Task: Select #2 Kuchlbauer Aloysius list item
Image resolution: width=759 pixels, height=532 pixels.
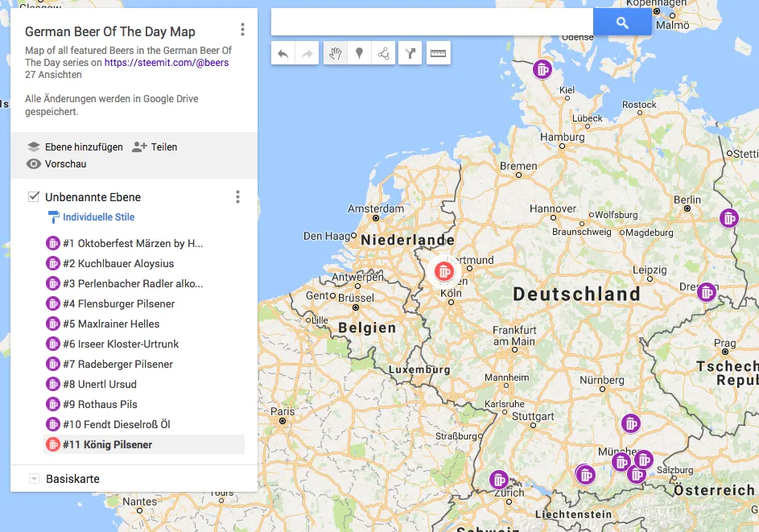Action: point(144,263)
